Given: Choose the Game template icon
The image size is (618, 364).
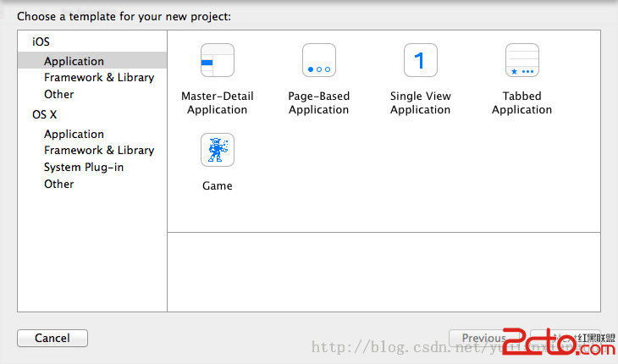Looking at the screenshot, I should point(218,151).
